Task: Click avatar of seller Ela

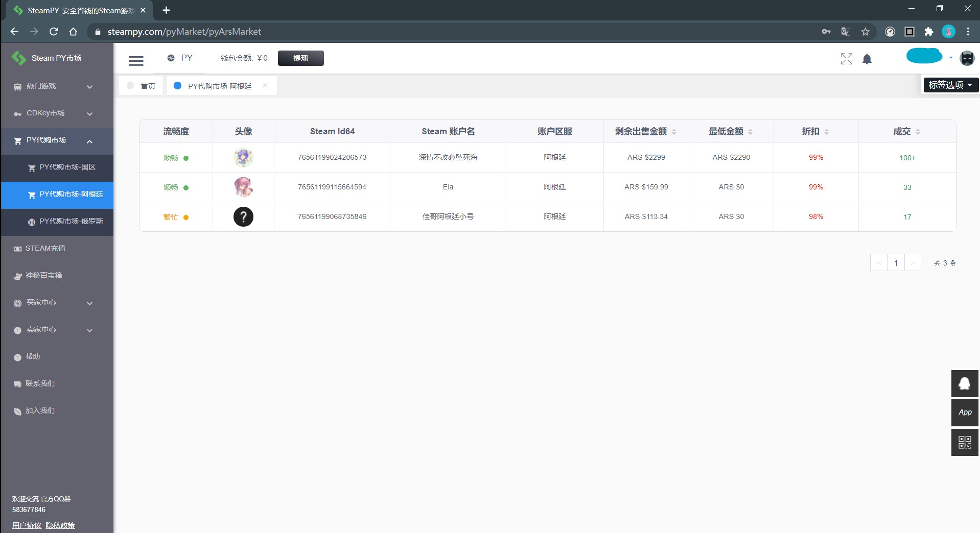Action: point(243,187)
